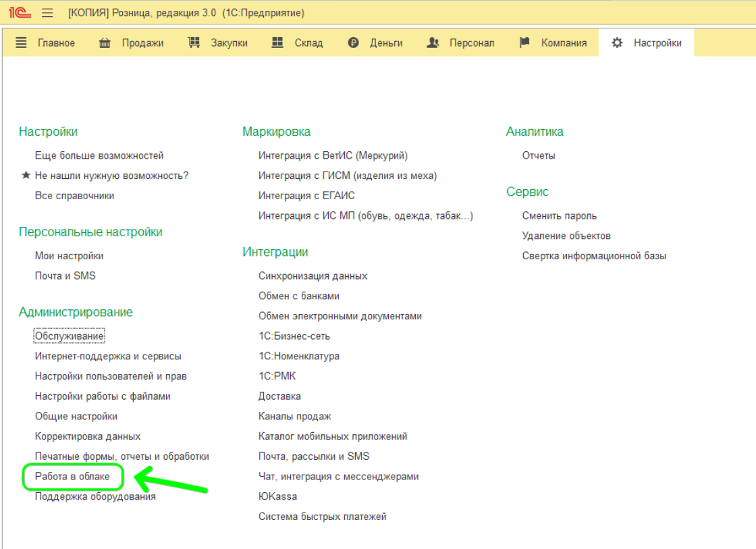Screen dimensions: 756x549
Task: Open Обслуживание under Администрирование
Action: (x=69, y=336)
